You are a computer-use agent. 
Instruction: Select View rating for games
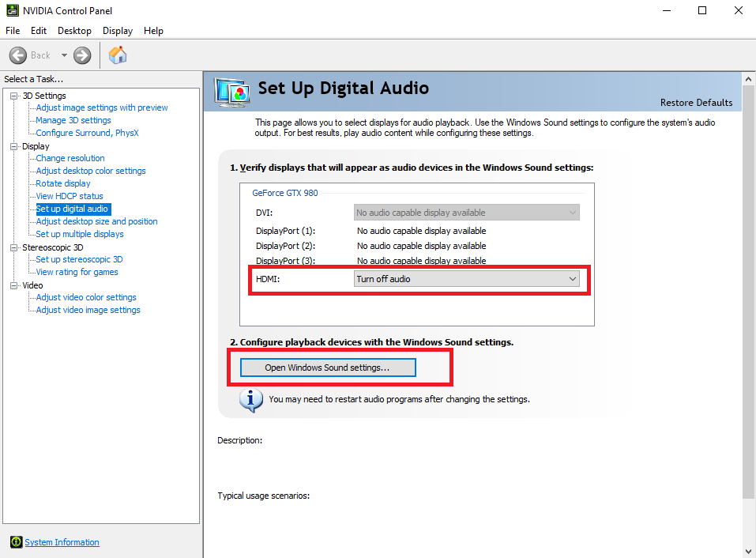(x=77, y=272)
